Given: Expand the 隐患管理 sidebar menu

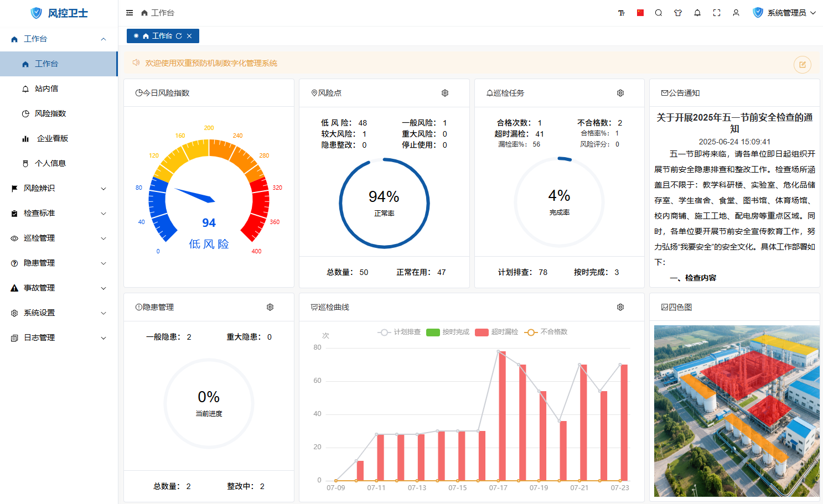Looking at the screenshot, I should [59, 263].
